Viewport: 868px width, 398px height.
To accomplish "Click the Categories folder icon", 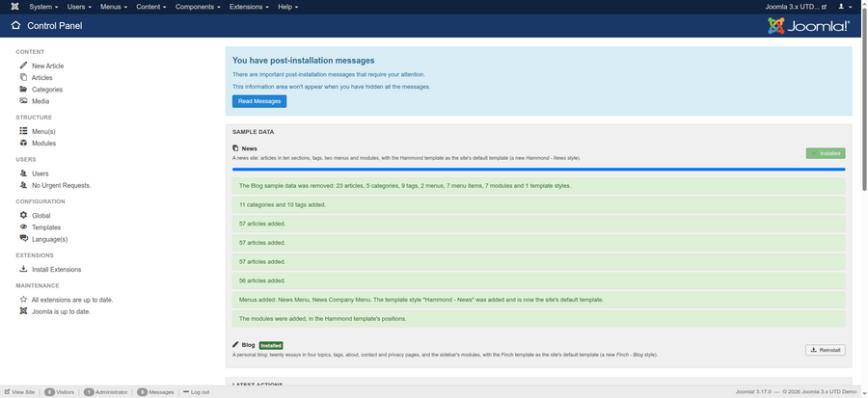I will coord(23,89).
